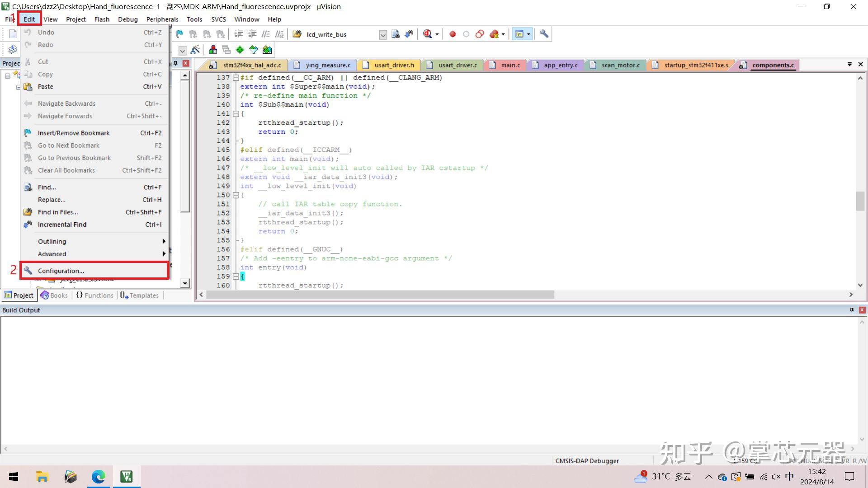The image size is (868, 488).
Task: Click the Options for Target magic wand icon
Action: [195, 50]
